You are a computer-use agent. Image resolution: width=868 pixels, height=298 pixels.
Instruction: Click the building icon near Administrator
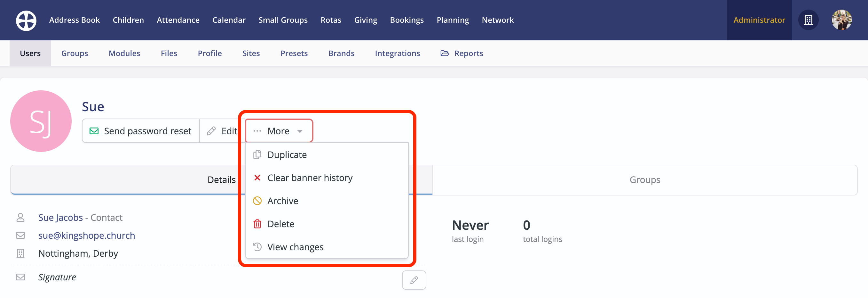point(809,20)
